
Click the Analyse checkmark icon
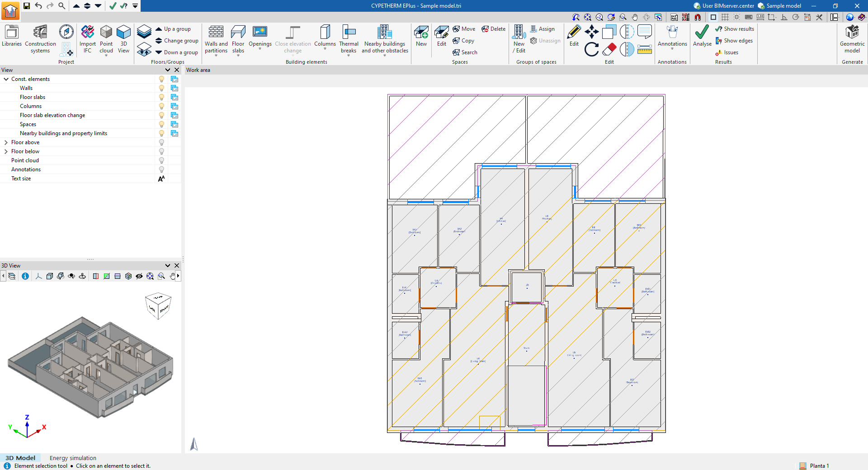coord(702,36)
